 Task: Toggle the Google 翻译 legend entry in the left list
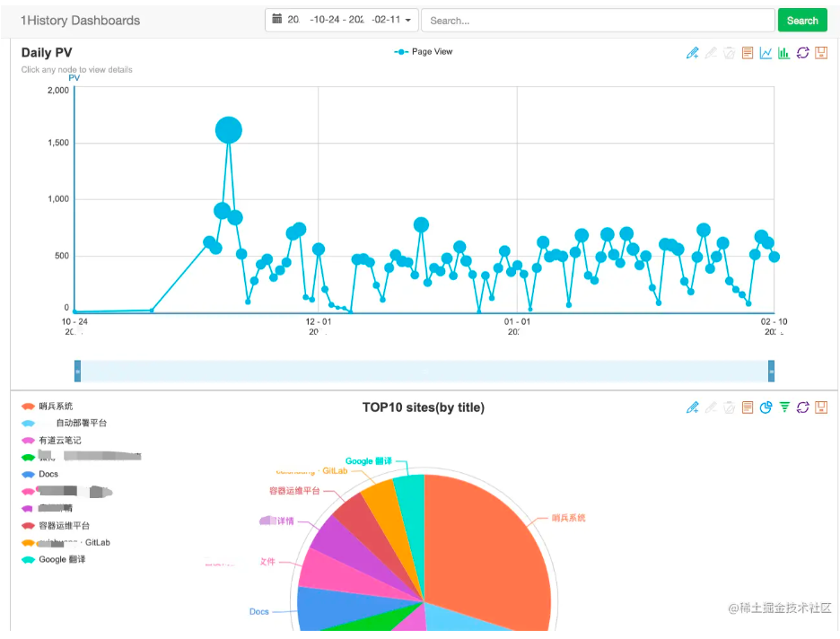tap(54, 560)
